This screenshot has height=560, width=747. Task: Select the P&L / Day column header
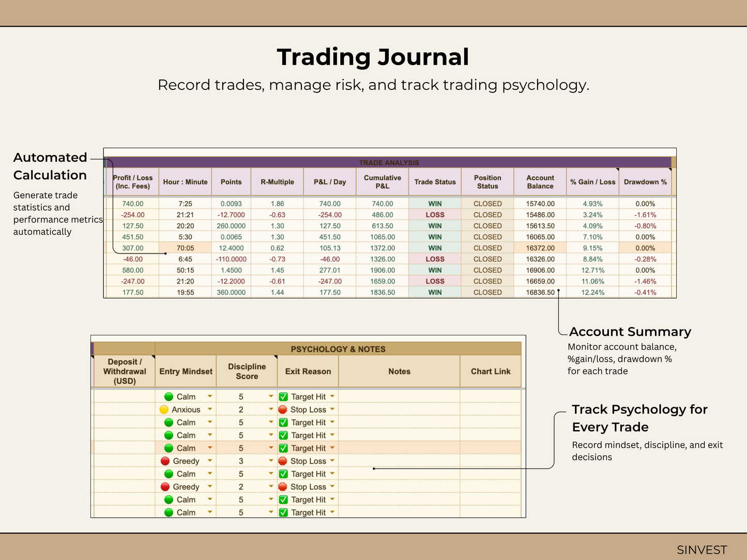pos(330,182)
